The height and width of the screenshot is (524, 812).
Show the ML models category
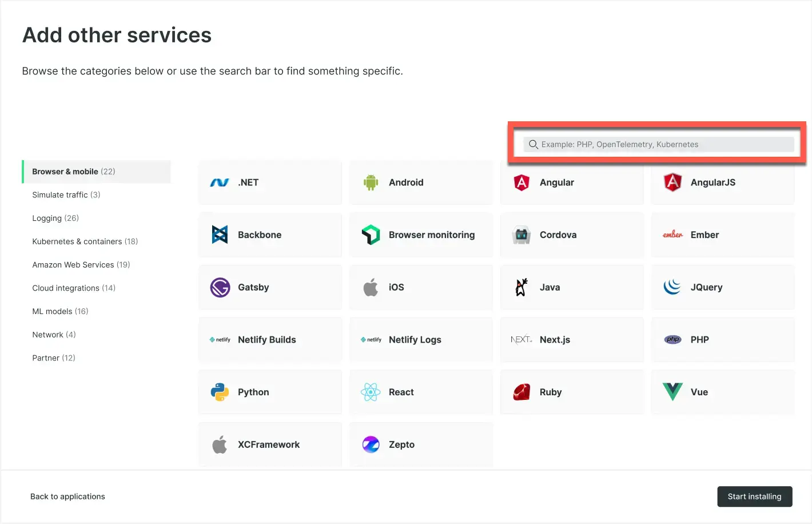[60, 311]
